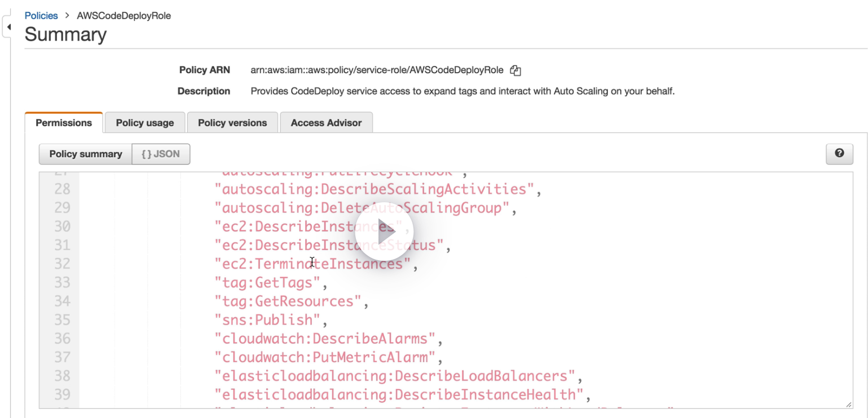This screenshot has width=868, height=418.
Task: Click line number 28 in the gutter
Action: click(x=62, y=189)
